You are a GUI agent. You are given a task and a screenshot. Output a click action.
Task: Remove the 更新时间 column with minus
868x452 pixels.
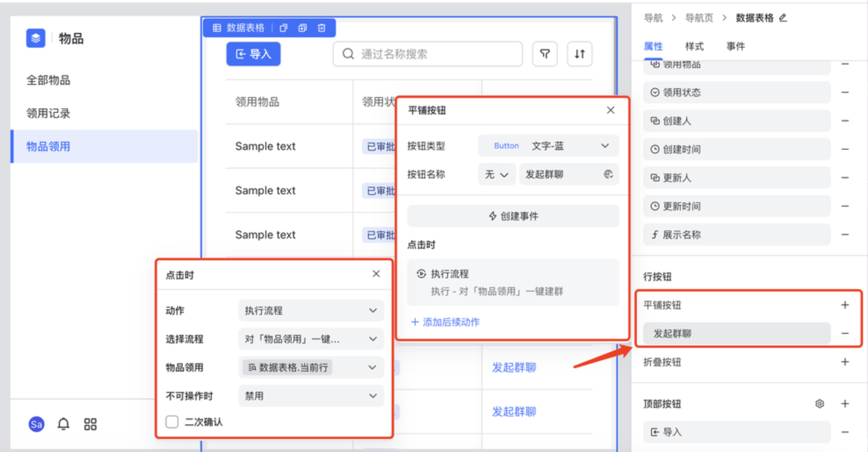(x=845, y=206)
